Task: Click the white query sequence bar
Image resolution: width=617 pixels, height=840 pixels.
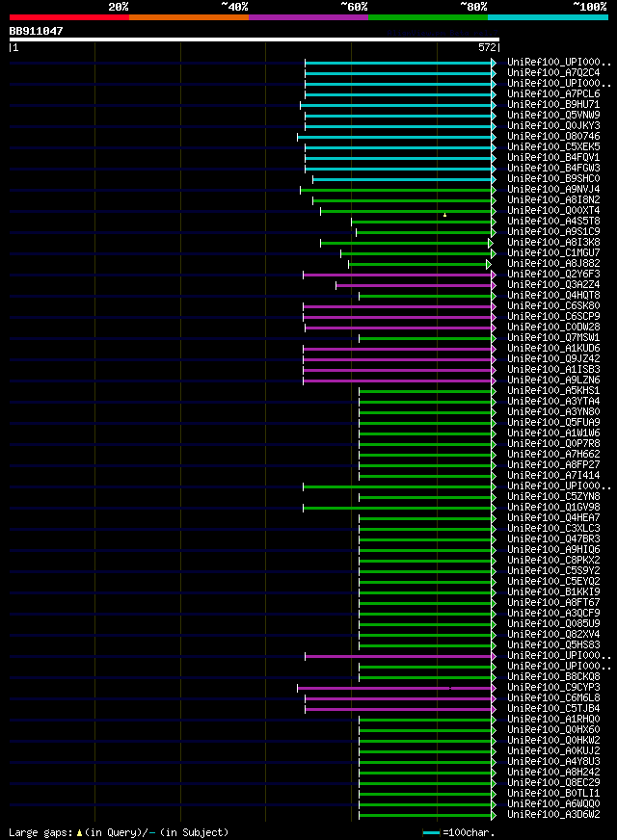Action: pyautogui.click(x=255, y=39)
